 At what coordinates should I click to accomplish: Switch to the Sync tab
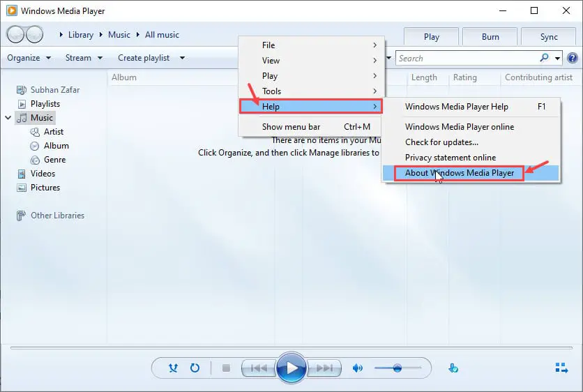[x=549, y=37]
